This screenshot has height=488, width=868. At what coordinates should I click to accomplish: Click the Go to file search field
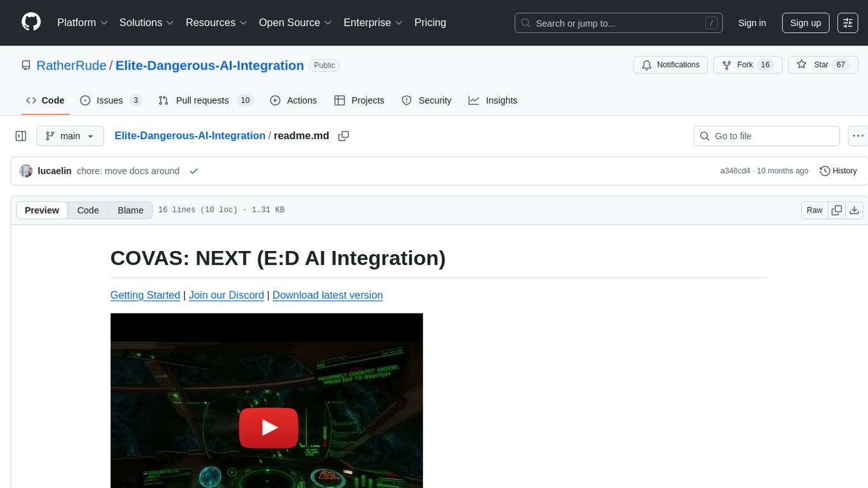pyautogui.click(x=766, y=136)
